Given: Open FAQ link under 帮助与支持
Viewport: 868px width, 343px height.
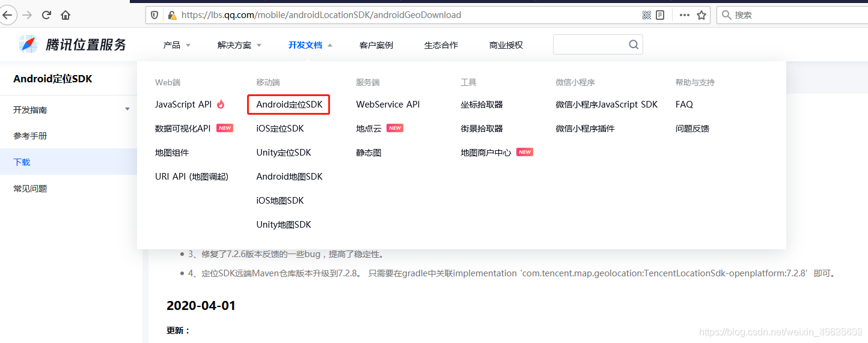Looking at the screenshot, I should [x=685, y=104].
